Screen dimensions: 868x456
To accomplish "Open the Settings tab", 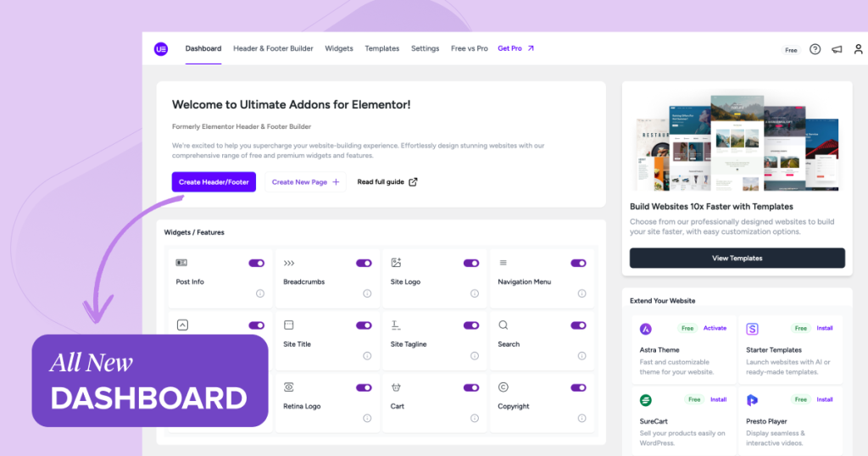I will click(x=426, y=48).
